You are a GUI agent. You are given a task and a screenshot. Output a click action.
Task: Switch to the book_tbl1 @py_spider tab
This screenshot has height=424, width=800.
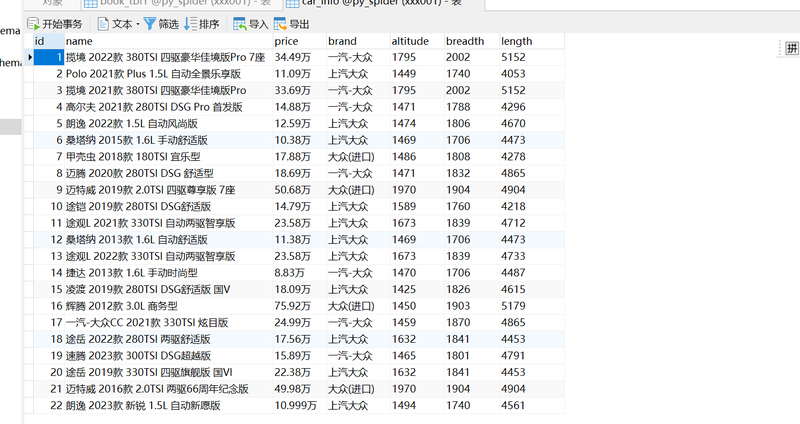point(181,4)
